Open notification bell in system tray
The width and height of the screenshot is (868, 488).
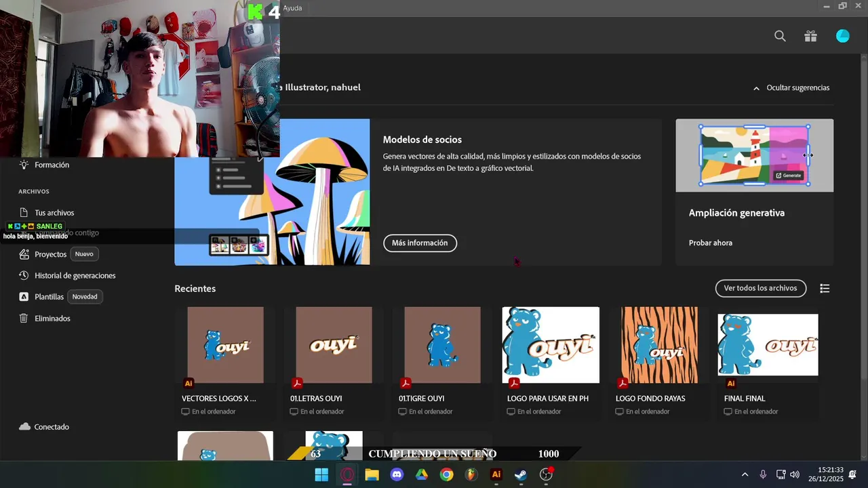point(852,474)
